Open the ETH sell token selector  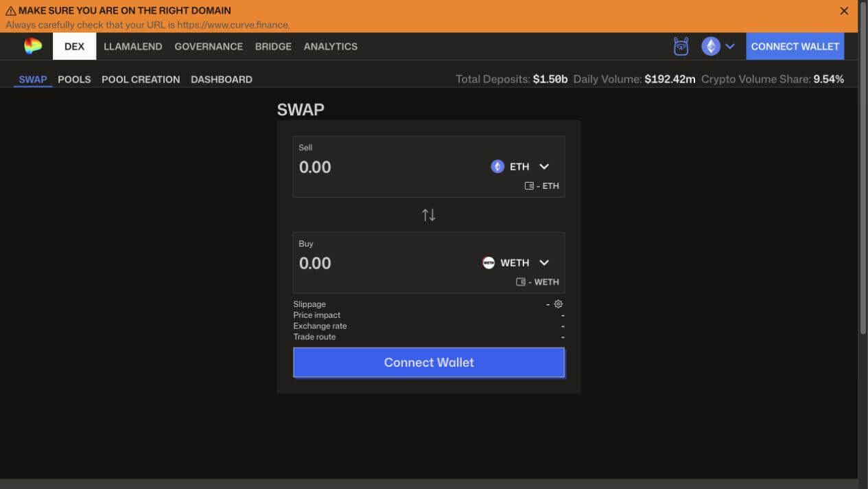(520, 167)
